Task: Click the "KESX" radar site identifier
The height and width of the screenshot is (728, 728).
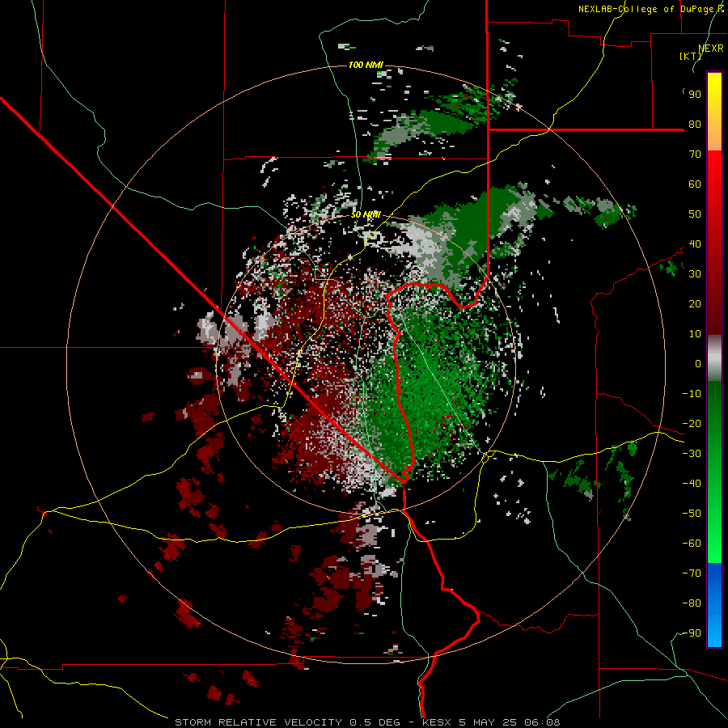Action: (437, 722)
